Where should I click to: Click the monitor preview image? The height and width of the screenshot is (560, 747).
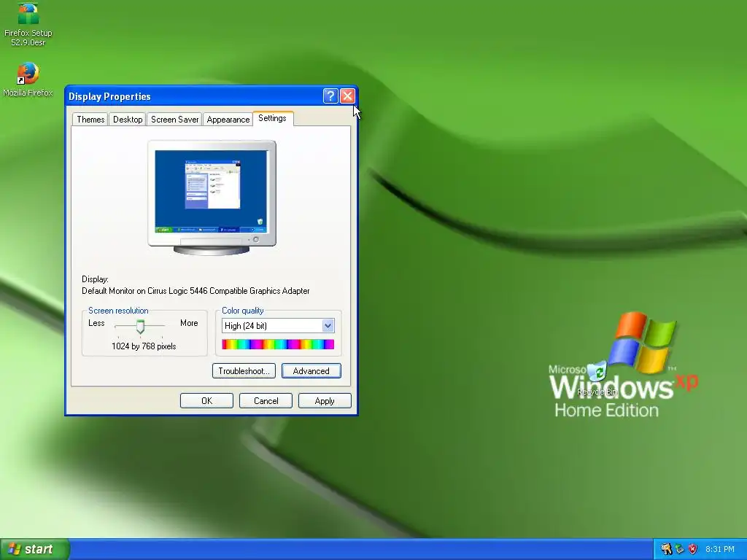tap(212, 197)
